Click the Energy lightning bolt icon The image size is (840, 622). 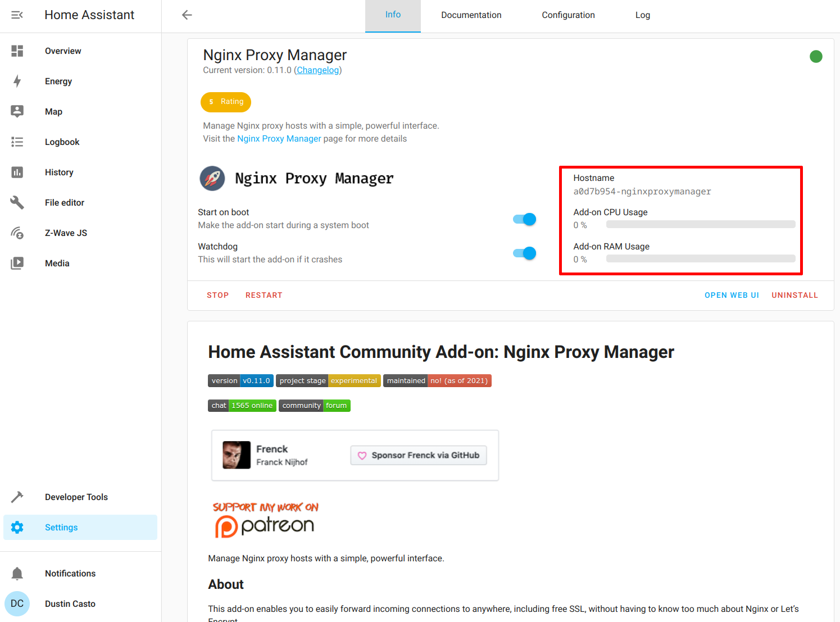point(17,81)
